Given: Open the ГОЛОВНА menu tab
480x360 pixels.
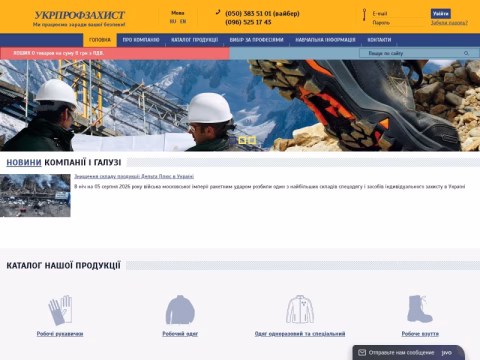Looking at the screenshot, I should tap(100, 40).
